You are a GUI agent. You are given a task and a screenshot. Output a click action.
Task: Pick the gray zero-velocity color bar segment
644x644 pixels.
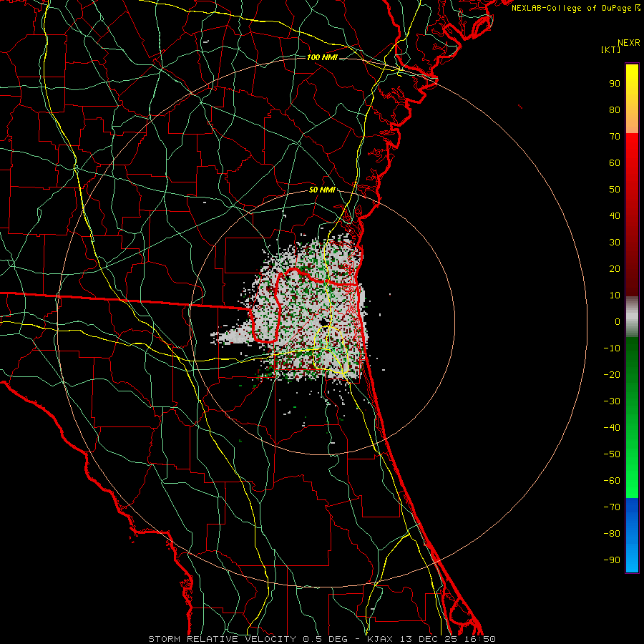(x=632, y=317)
